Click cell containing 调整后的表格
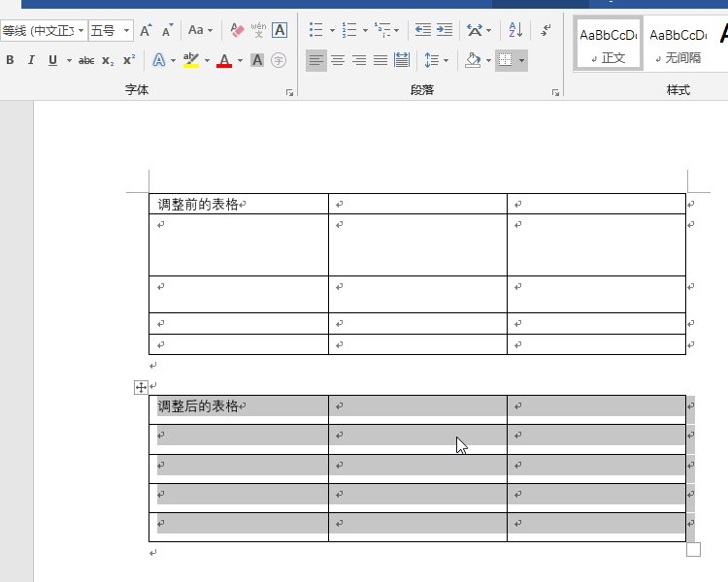The width and height of the screenshot is (728, 582). click(x=239, y=409)
